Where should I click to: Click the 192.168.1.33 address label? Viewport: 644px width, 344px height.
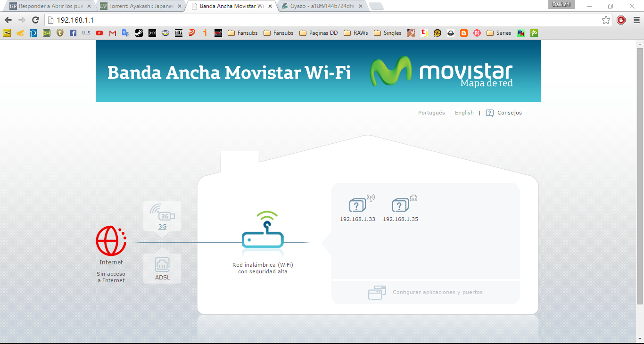357,220
